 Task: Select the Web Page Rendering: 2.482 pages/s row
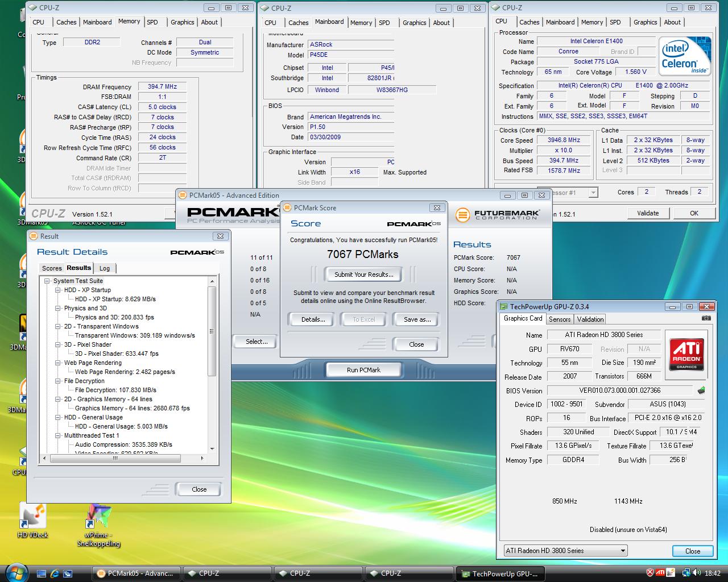[x=125, y=372]
